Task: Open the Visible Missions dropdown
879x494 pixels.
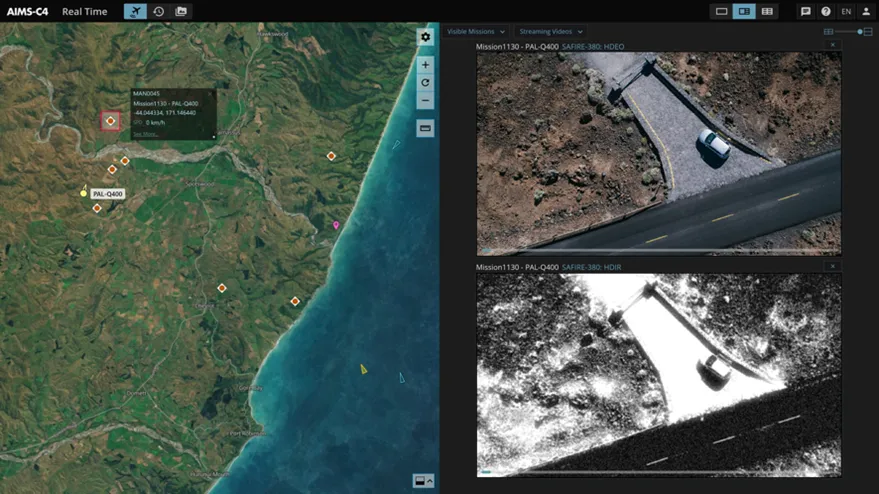Action: coord(476,31)
